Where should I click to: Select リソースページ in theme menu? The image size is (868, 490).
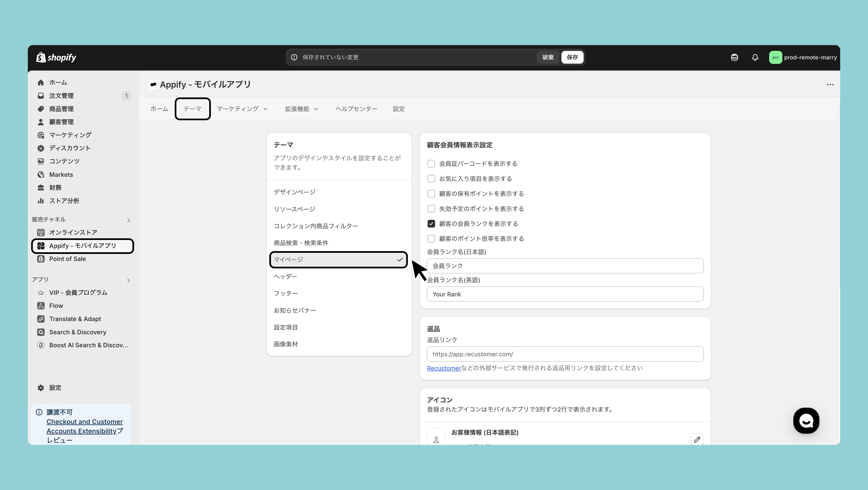[338, 209]
